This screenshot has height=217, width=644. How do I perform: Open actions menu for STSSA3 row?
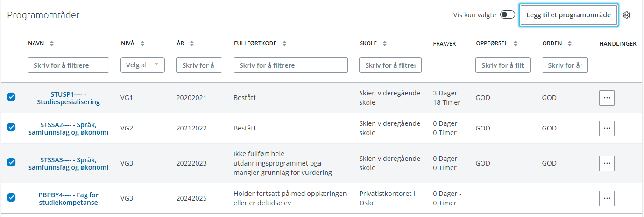tap(607, 163)
